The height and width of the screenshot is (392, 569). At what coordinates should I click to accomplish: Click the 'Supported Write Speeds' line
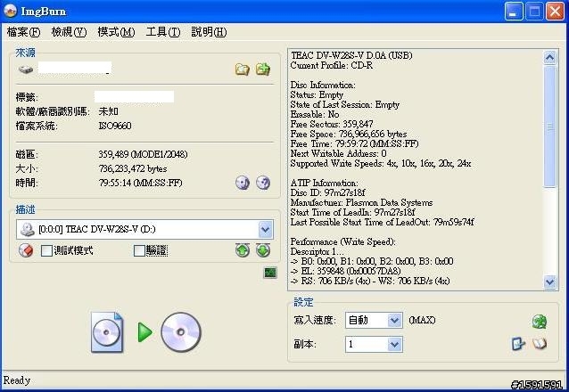381,164
